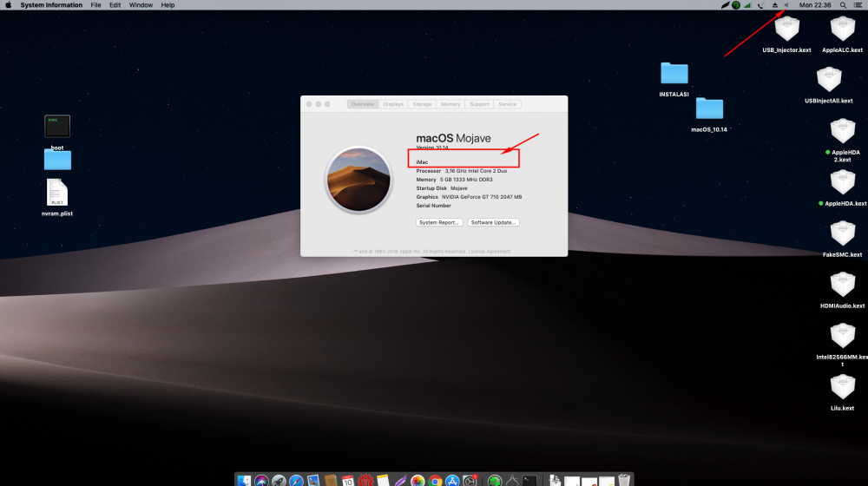The width and height of the screenshot is (868, 486).
Task: Open the Edit menu
Action: [x=115, y=5]
